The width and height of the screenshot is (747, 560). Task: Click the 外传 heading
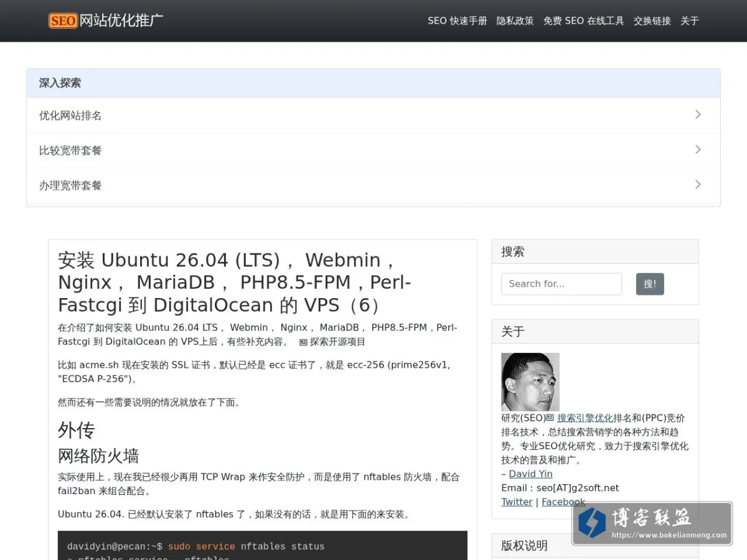pos(76,430)
